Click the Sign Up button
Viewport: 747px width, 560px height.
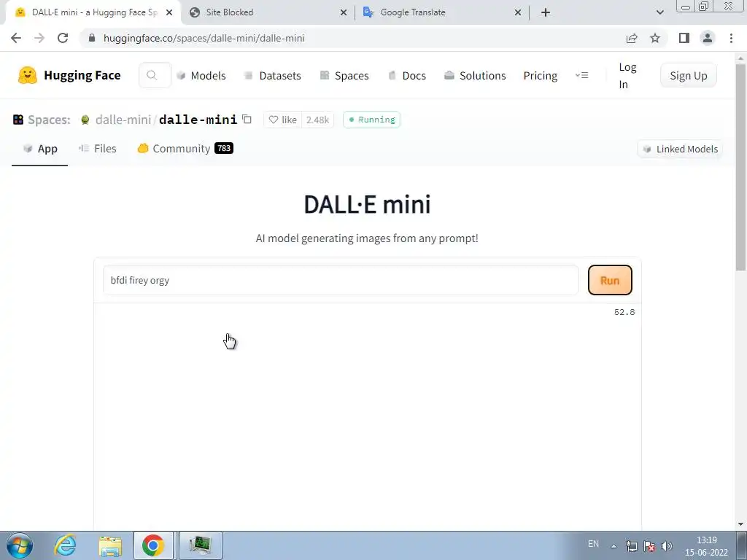click(x=689, y=75)
